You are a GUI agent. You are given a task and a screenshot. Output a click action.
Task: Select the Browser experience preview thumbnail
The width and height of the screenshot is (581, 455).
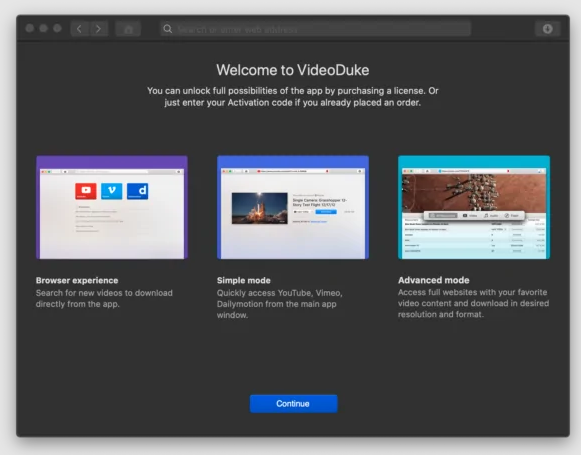point(112,207)
